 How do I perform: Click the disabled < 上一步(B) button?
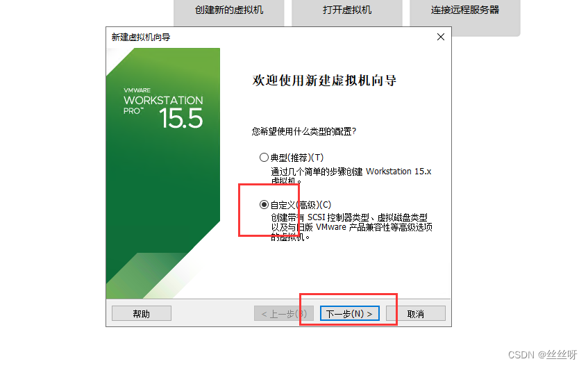(284, 313)
